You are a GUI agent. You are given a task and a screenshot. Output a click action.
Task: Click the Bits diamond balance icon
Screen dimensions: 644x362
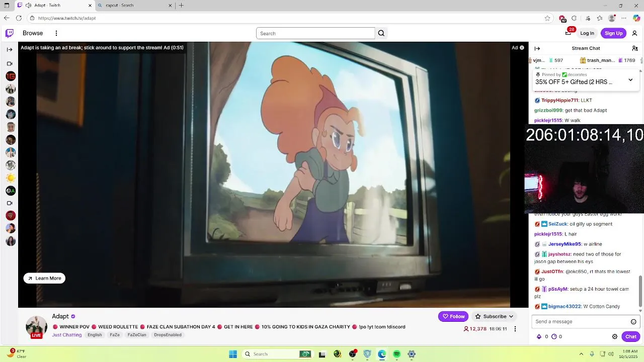tap(539, 337)
